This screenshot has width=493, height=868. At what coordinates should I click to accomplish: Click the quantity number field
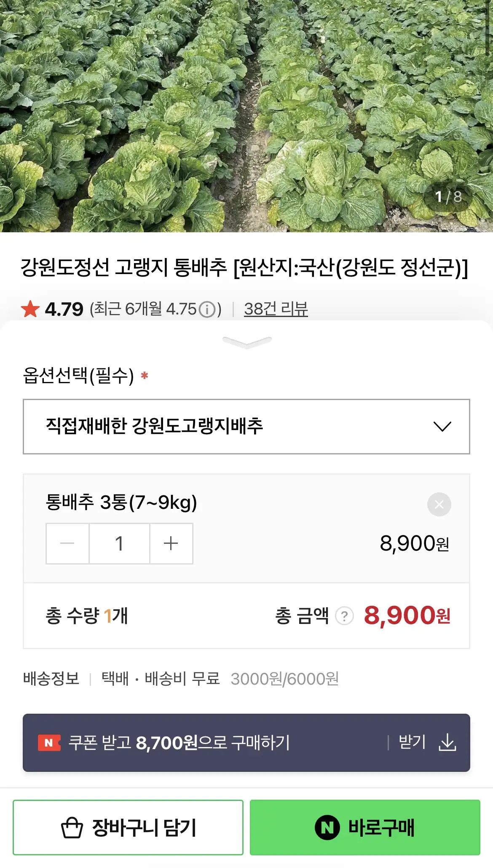[119, 543]
